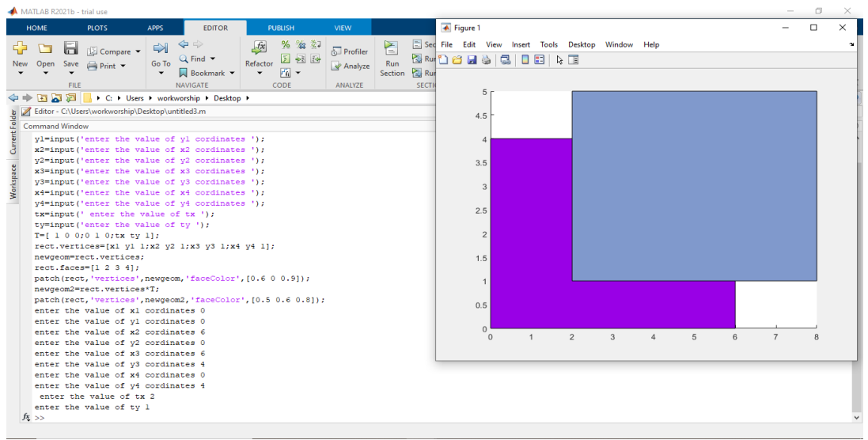The width and height of the screenshot is (868, 440).
Task: Click the Refactor fx icon
Action: tap(259, 48)
